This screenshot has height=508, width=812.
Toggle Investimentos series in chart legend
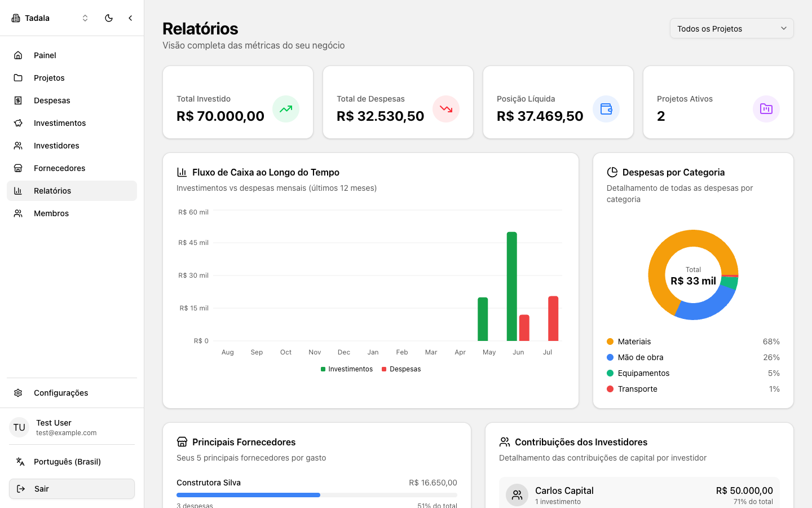click(347, 369)
